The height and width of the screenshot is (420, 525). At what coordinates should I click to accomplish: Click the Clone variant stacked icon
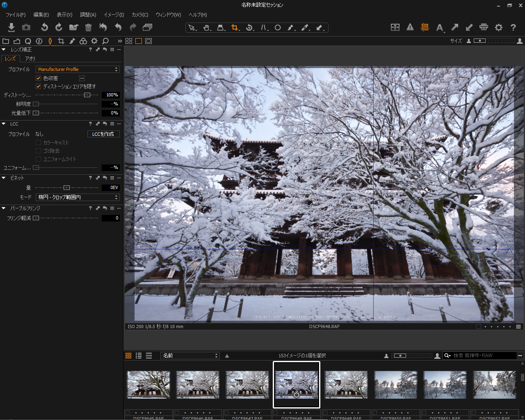(x=147, y=27)
